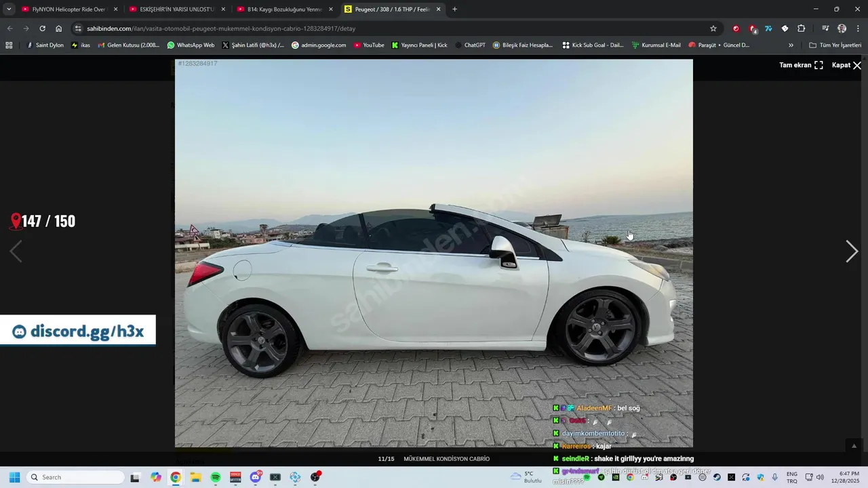Open white tag extension icon
This screenshot has width=868, height=488.
tap(785, 28)
